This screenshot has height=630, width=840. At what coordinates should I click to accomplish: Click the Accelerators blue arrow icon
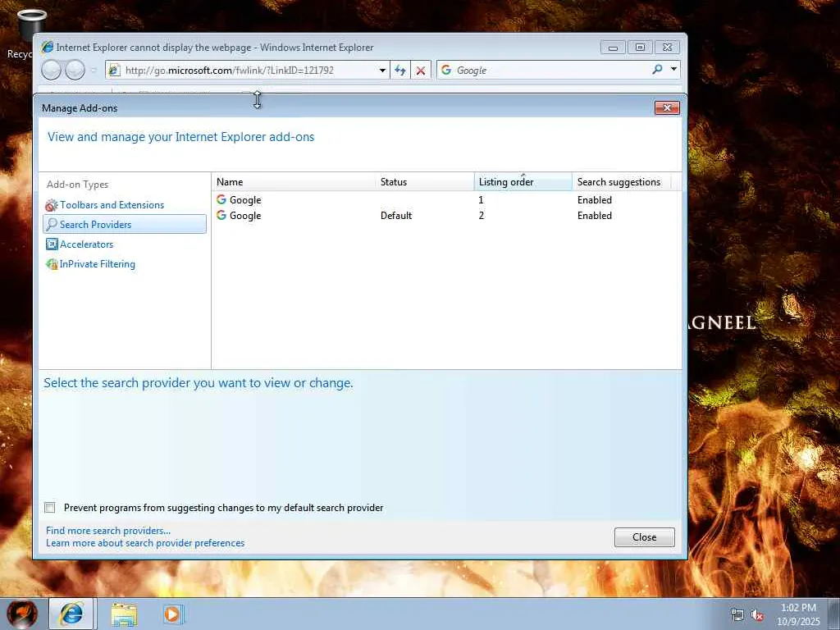52,244
